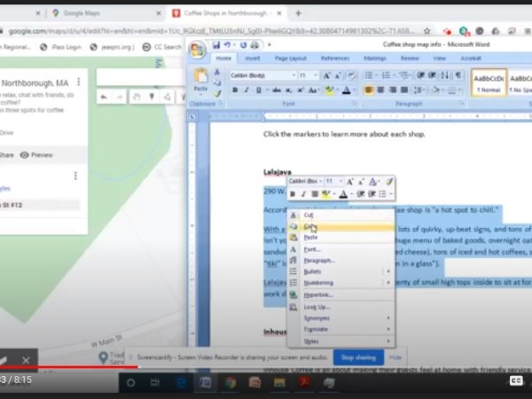Screen dimensions: 532x399
Task: Switch to the Google Maps browser tab
Action: pyautogui.click(x=106, y=13)
